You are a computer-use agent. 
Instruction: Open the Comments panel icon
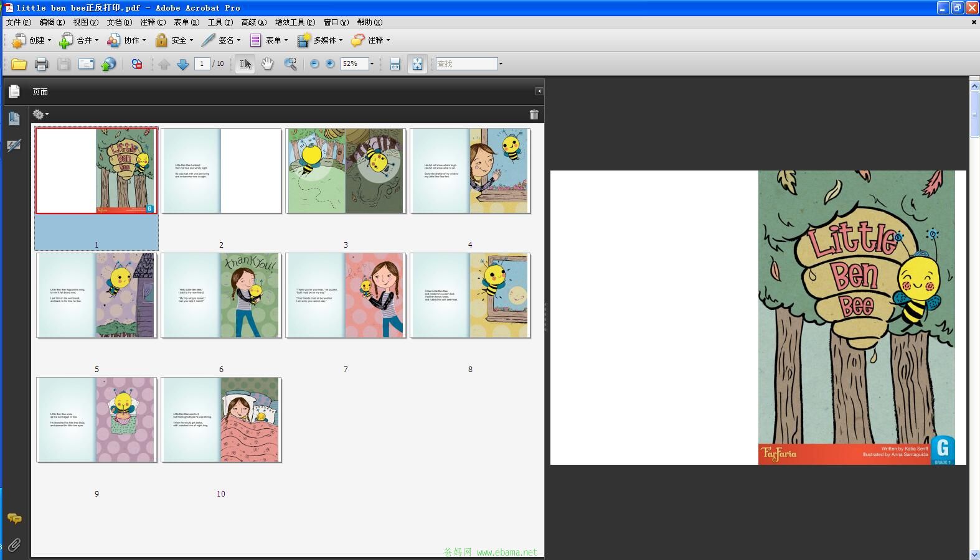click(14, 518)
